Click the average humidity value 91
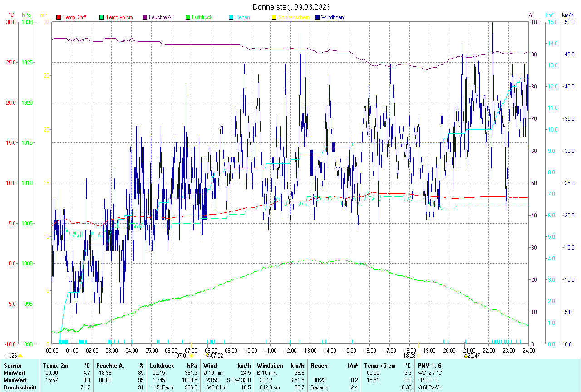Screen dimensions: 581x392 [141, 387]
